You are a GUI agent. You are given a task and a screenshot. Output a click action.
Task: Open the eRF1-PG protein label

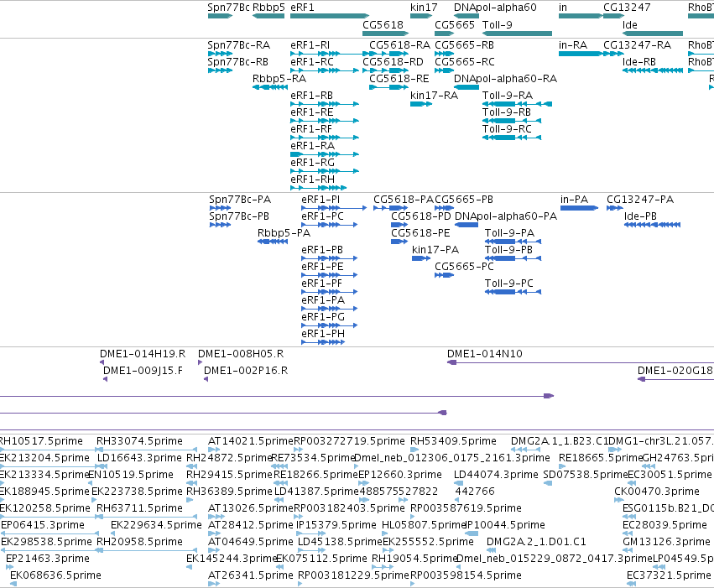point(323,317)
